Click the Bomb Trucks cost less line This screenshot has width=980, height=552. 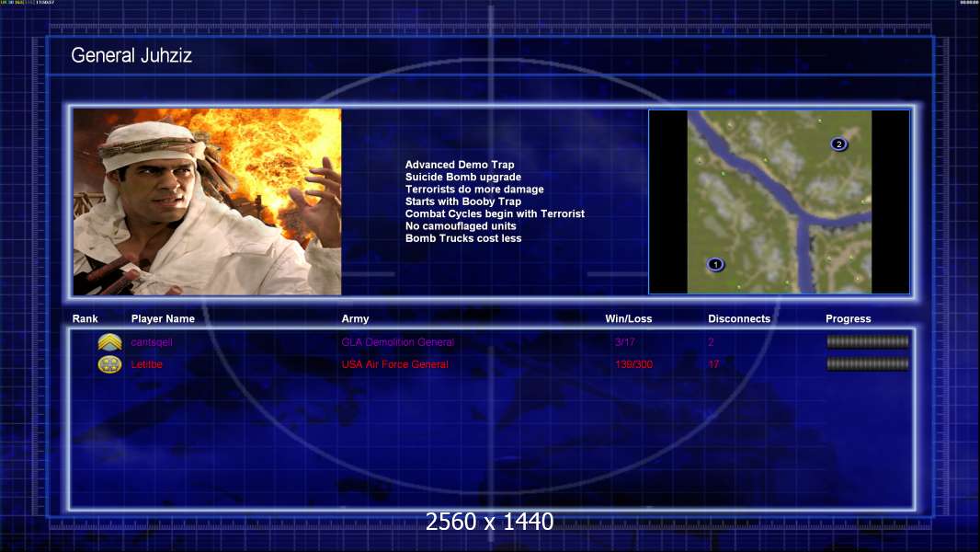tap(463, 238)
